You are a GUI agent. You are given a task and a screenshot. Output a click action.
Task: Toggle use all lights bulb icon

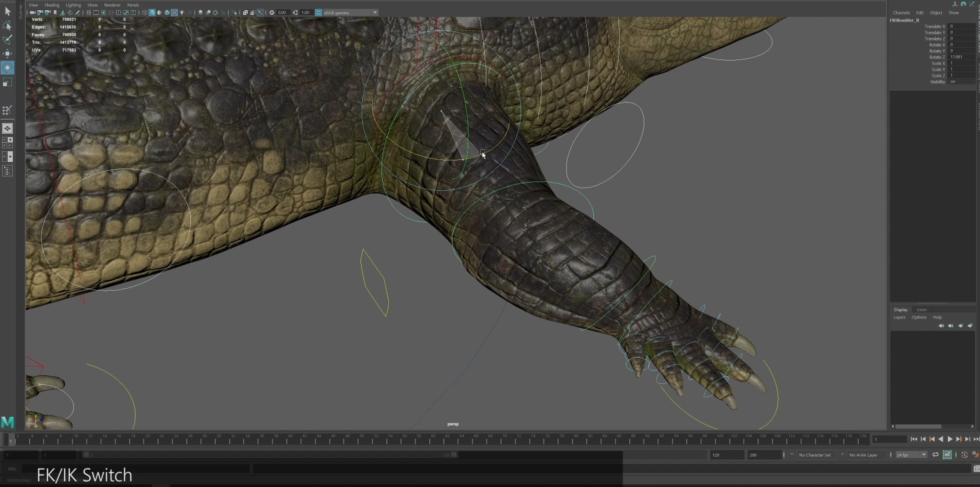[182, 12]
